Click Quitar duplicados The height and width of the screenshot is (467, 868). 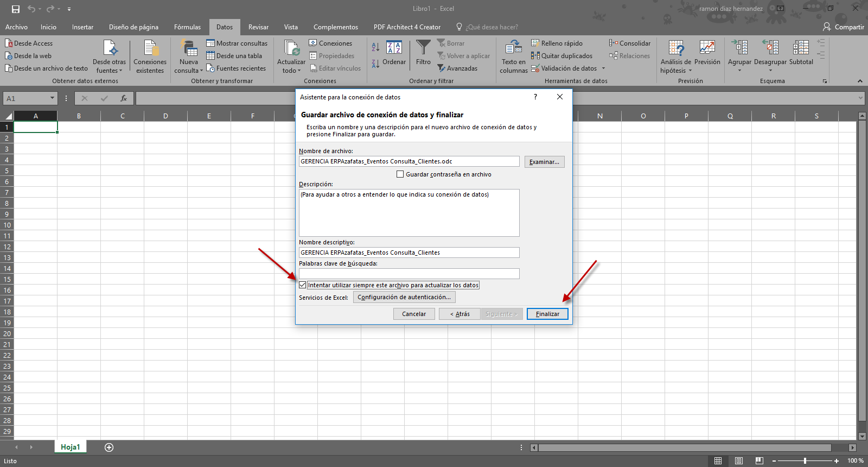[561, 56]
